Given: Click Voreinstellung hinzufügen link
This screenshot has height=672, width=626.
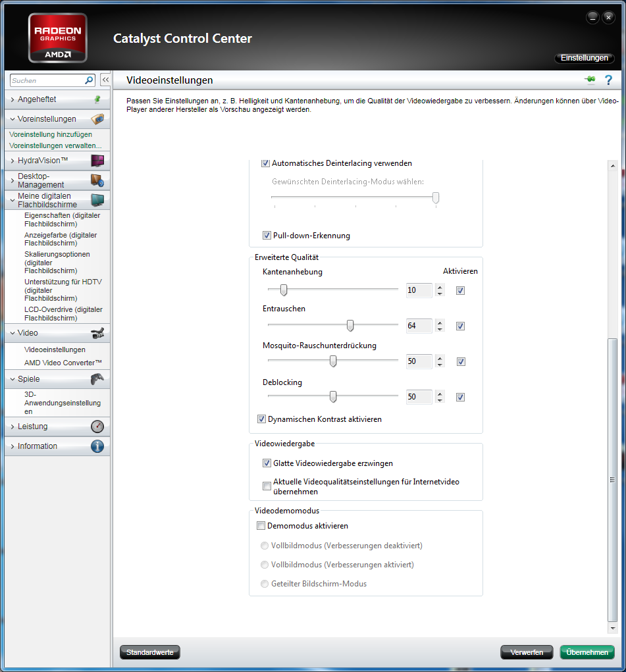Looking at the screenshot, I should point(51,134).
